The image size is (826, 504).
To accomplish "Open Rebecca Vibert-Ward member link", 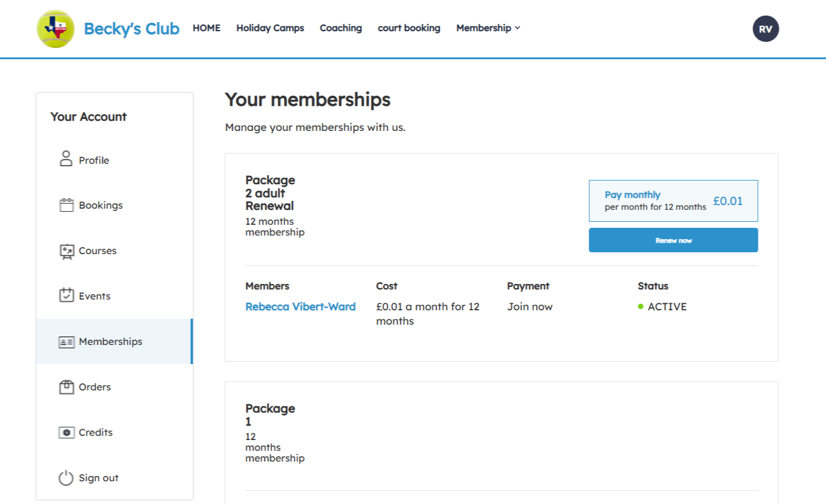I will 300,307.
